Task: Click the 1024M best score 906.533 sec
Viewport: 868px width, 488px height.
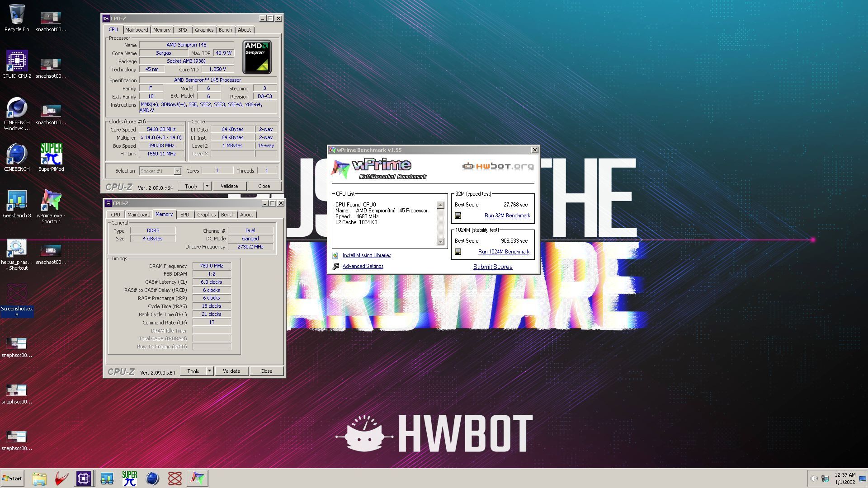Action: 514,241
